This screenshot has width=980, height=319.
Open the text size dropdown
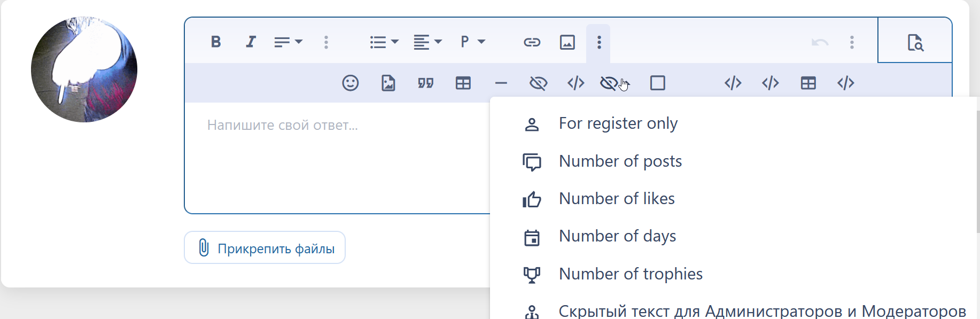[x=288, y=42]
